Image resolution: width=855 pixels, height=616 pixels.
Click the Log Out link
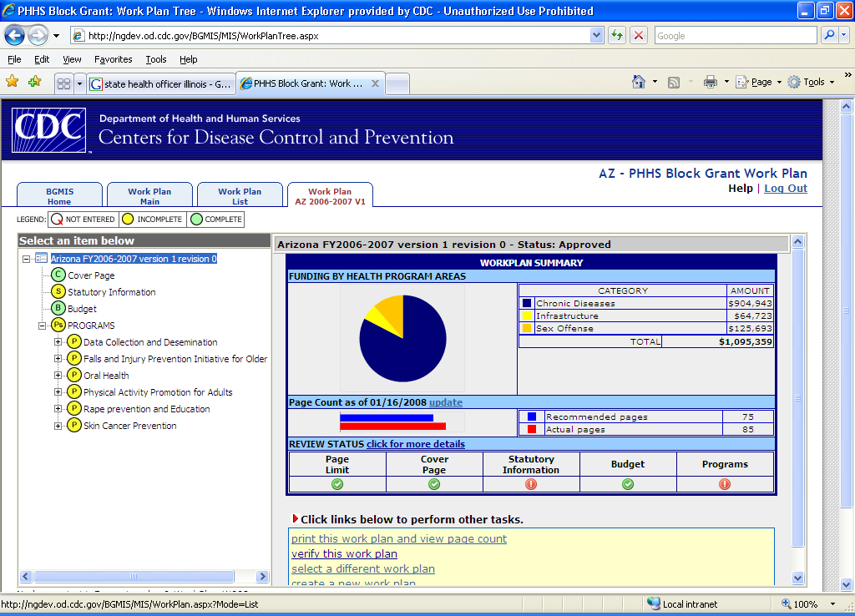[x=785, y=189]
